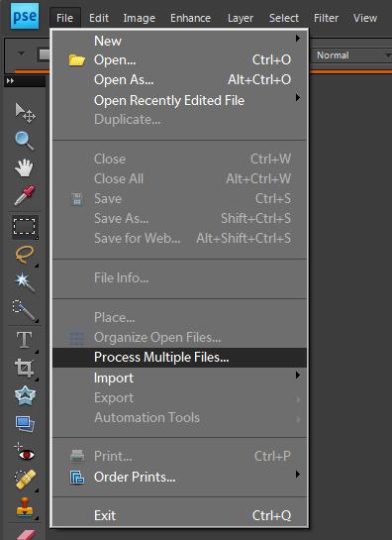
Task: Open the File menu
Action: [64, 18]
